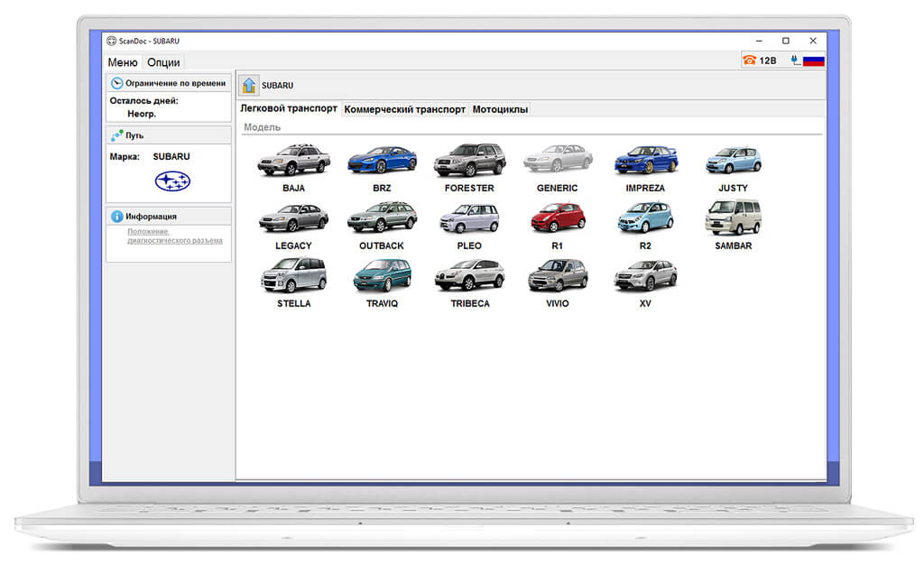Click the FORESTER label text
The height and width of the screenshot is (565, 924).
pos(469,188)
